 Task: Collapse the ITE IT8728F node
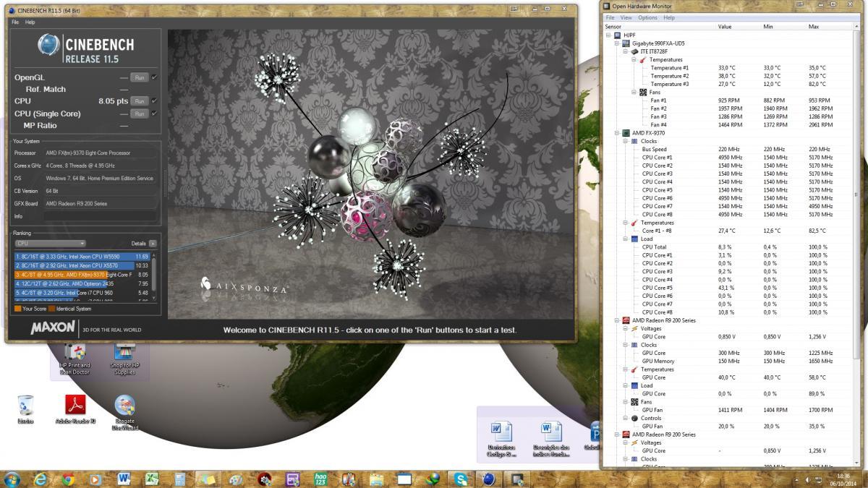626,51
